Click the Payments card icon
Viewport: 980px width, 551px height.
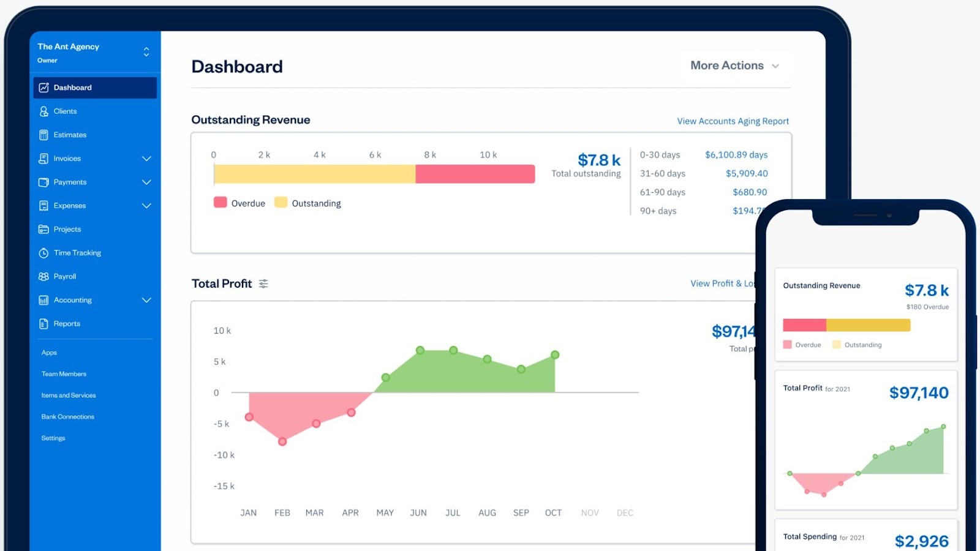pyautogui.click(x=43, y=182)
